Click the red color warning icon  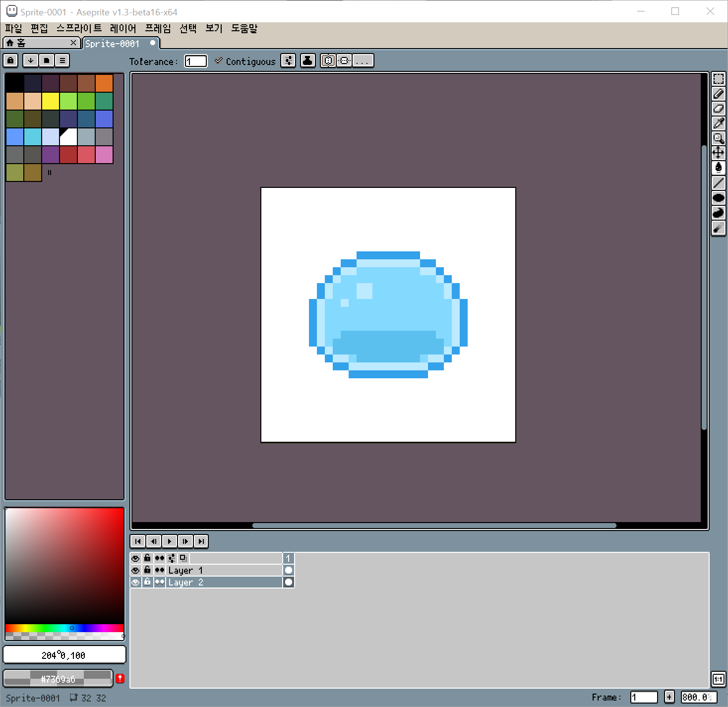(120, 678)
